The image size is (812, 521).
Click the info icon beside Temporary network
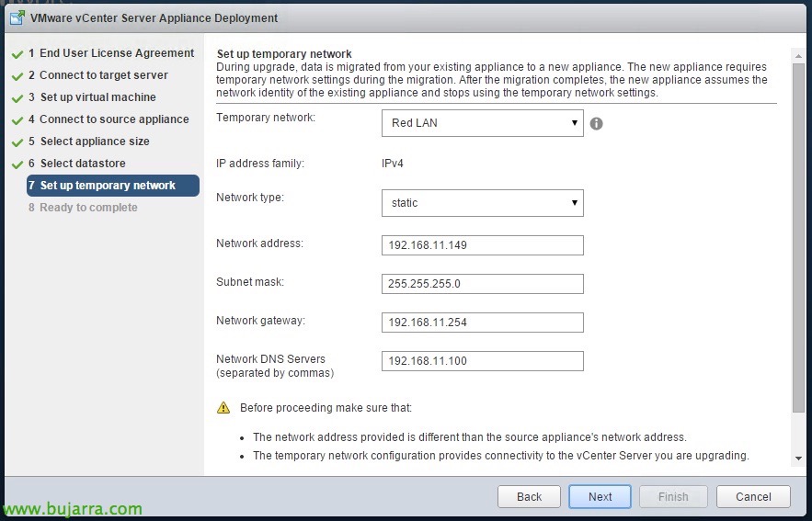(x=596, y=124)
